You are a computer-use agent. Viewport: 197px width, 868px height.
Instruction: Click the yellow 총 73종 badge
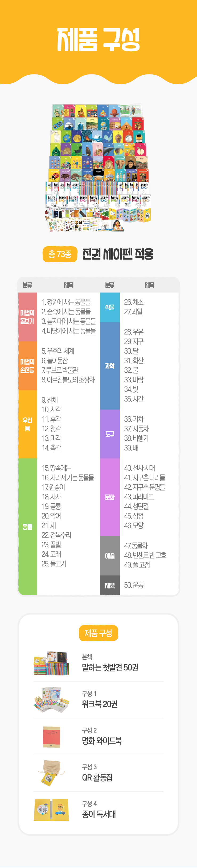[x=60, y=254]
